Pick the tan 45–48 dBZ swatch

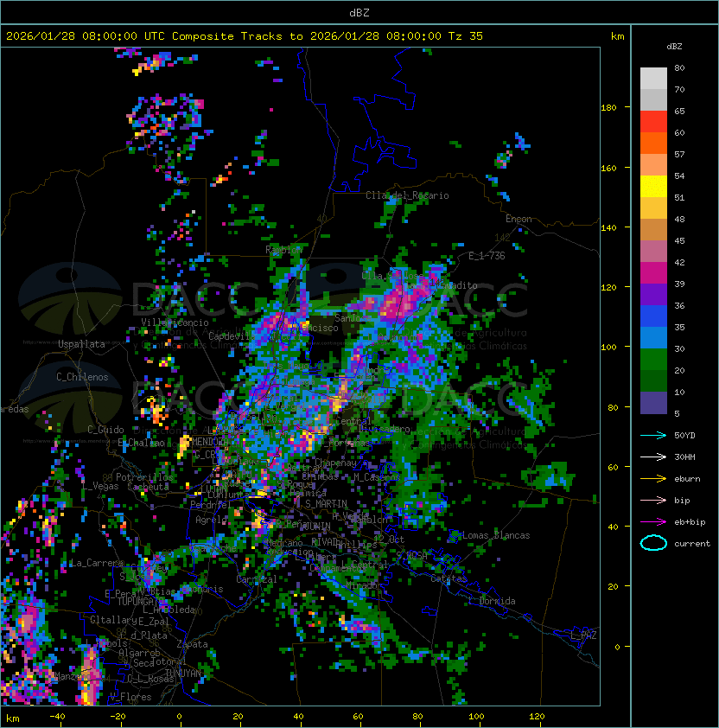coord(653,229)
